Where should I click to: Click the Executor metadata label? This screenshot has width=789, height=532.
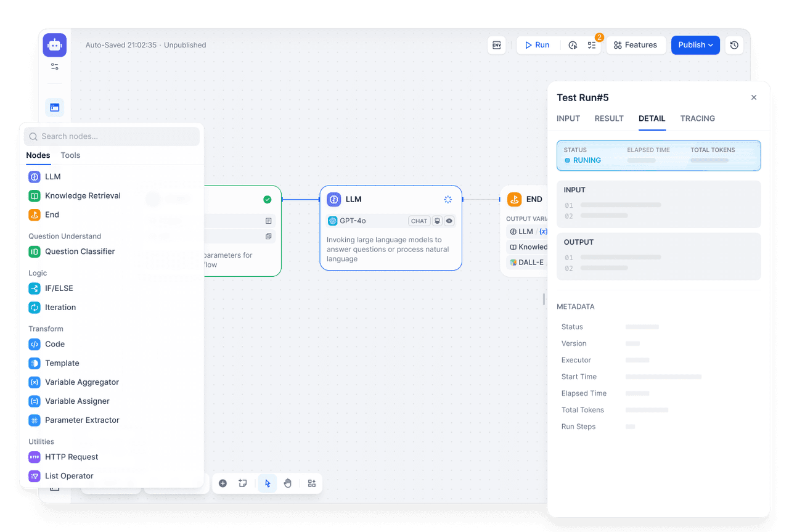click(x=576, y=360)
